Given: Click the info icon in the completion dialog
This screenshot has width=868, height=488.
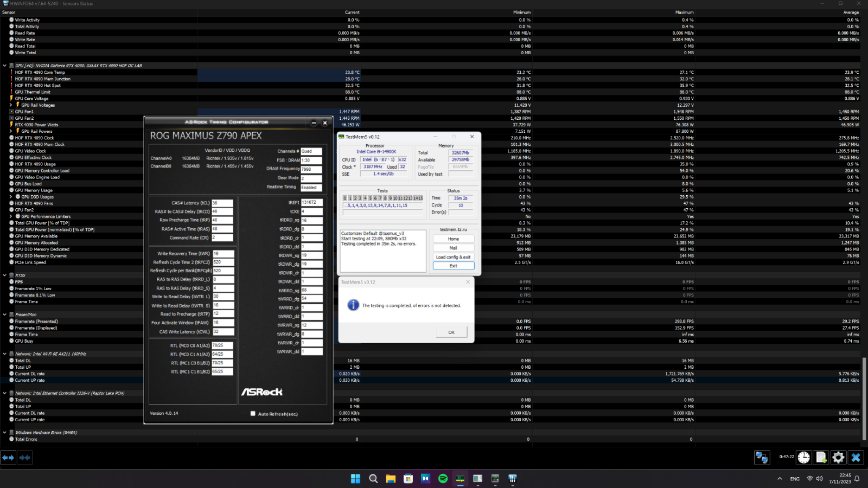Looking at the screenshot, I should tap(353, 305).
